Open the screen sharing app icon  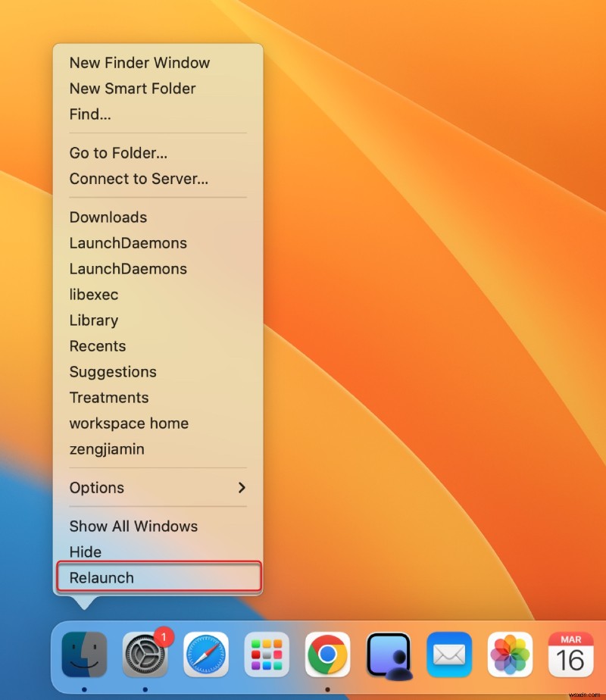[x=389, y=655]
